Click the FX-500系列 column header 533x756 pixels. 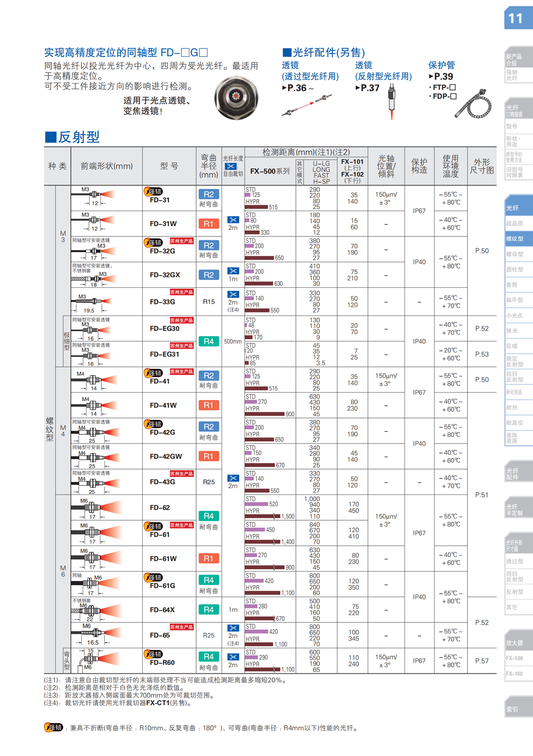270,171
